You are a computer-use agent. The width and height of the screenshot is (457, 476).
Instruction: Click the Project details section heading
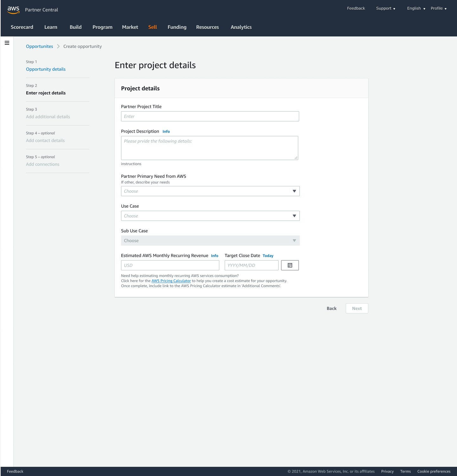[x=140, y=88]
